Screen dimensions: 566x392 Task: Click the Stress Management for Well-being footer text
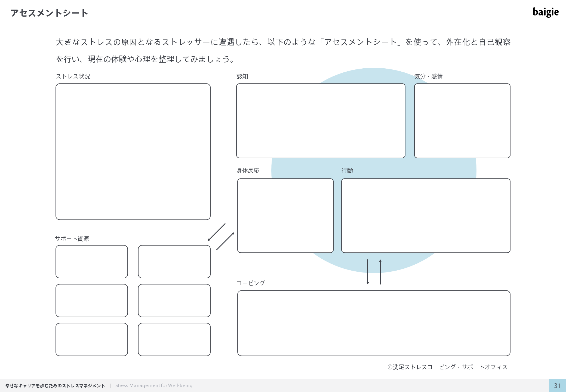(x=154, y=385)
